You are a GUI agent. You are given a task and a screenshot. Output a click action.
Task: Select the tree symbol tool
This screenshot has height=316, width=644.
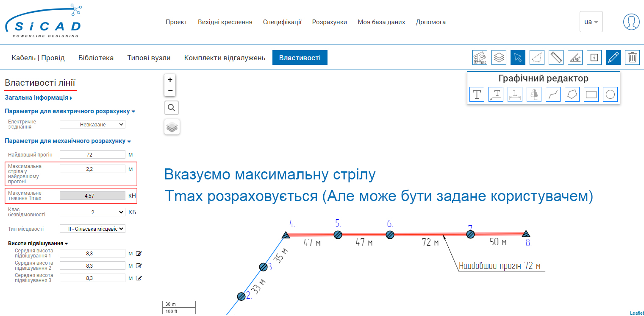[x=534, y=95]
